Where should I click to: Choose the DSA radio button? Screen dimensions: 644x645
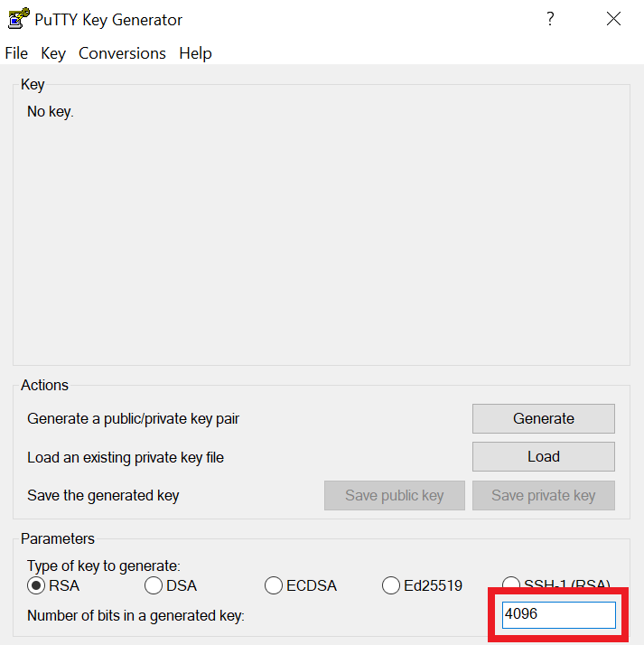[x=154, y=585]
